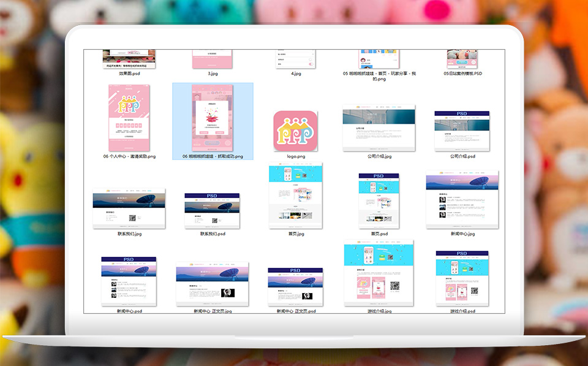588x366 pixels.
Task: Click the 05 啪啪啪抓娃娃 首页 玩家分享 file name
Action: click(379, 76)
